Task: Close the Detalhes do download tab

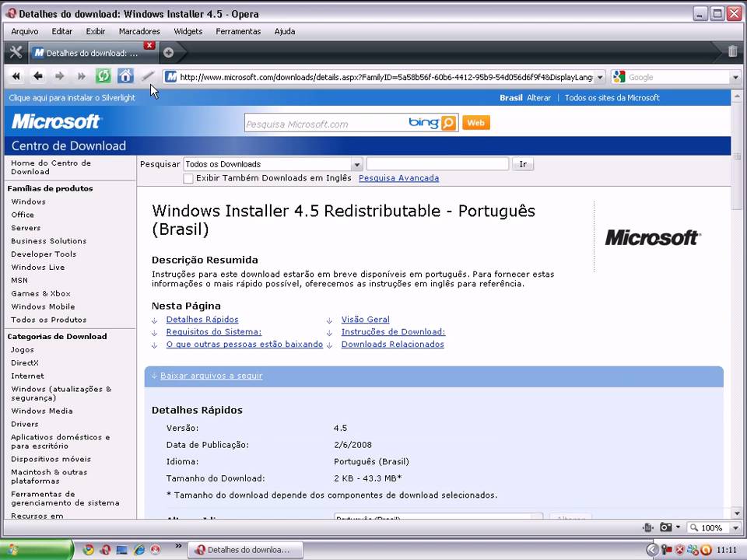Action: click(x=149, y=45)
